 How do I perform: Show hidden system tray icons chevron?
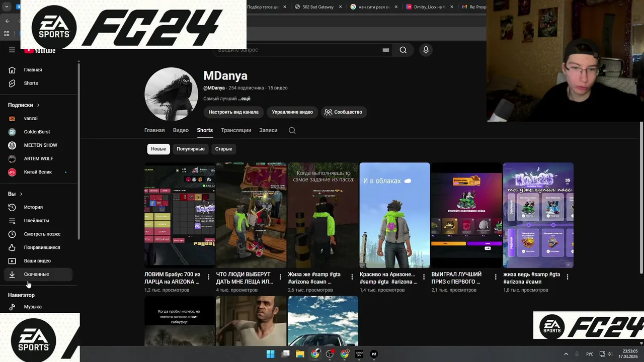pyautogui.click(x=566, y=354)
